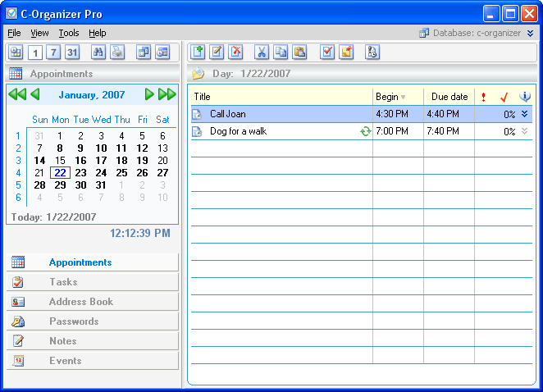Select January 22 in the calendar

60,172
